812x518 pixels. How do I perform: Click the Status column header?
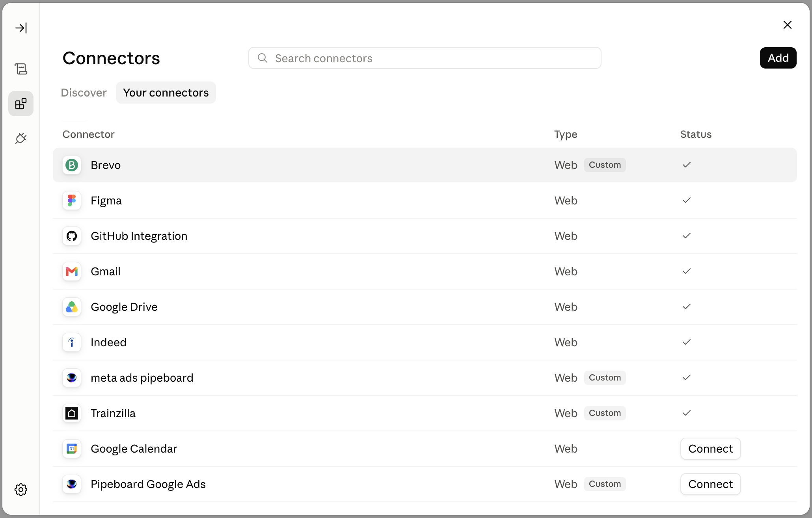pos(696,134)
